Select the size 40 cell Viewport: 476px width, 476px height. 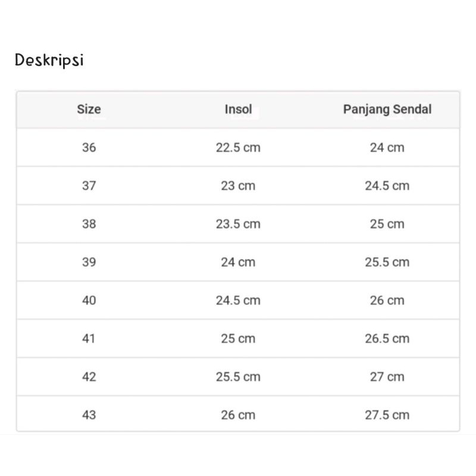pyautogui.click(x=89, y=300)
